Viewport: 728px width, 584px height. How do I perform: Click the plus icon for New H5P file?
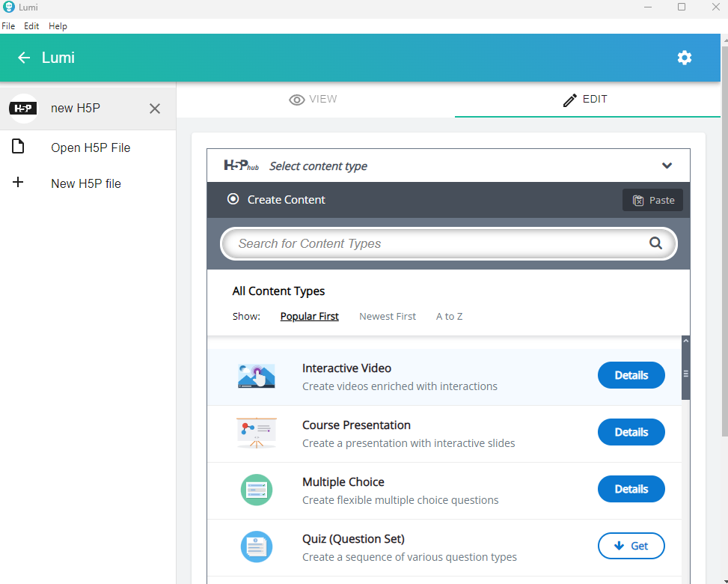click(x=19, y=183)
